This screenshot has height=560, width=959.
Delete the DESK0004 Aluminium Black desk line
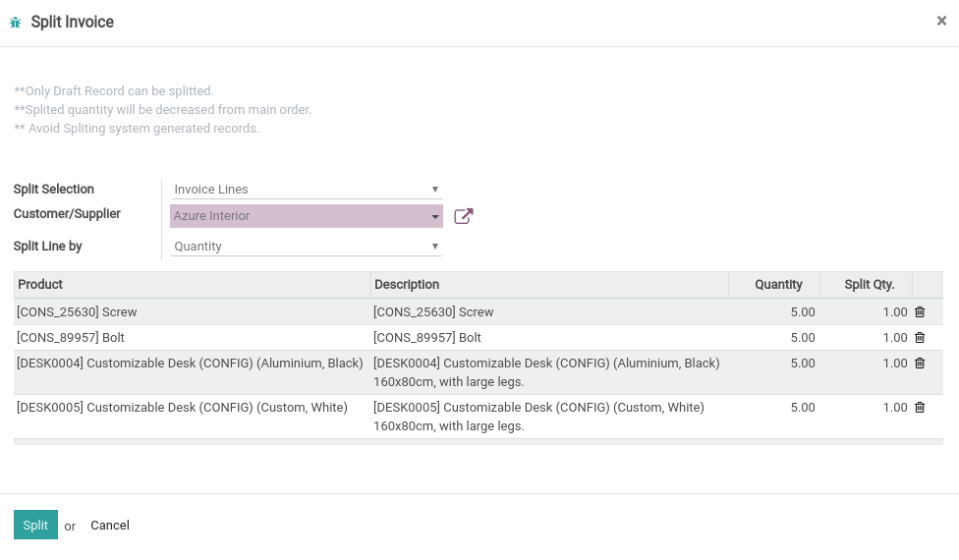tap(920, 364)
